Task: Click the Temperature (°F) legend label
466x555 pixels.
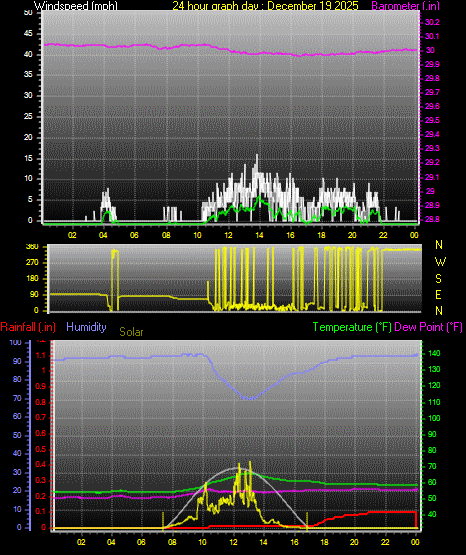Action: point(352,327)
